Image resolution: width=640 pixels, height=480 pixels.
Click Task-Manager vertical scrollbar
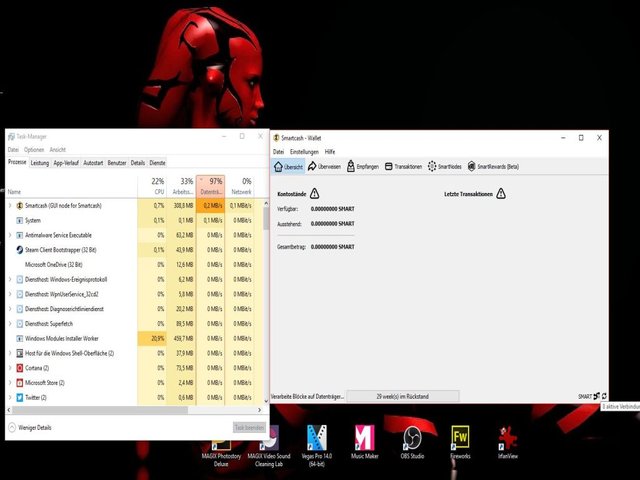(x=266, y=218)
